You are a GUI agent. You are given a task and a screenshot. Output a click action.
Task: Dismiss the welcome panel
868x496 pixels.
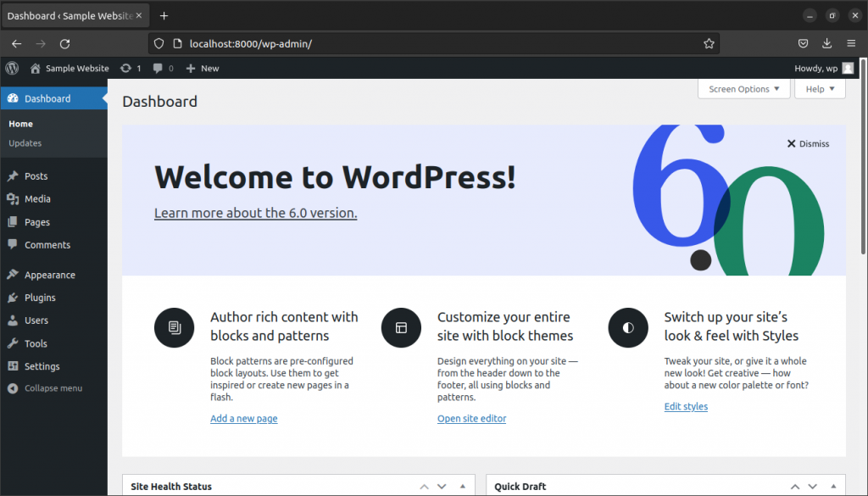coord(808,143)
